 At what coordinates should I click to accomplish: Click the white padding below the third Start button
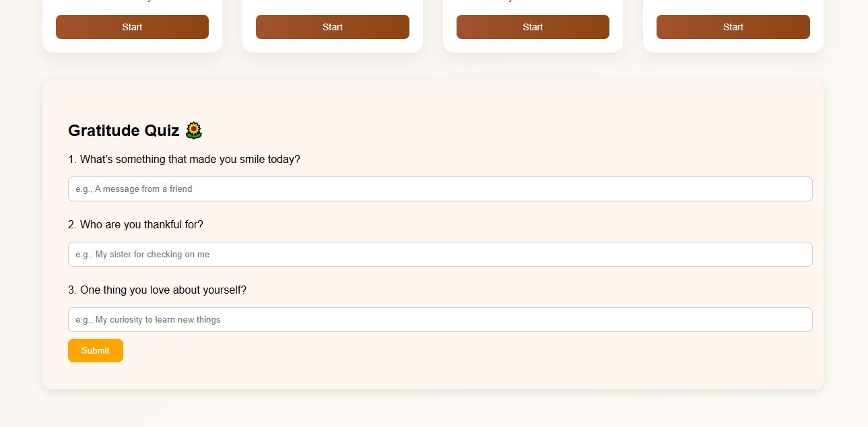[x=533, y=46]
